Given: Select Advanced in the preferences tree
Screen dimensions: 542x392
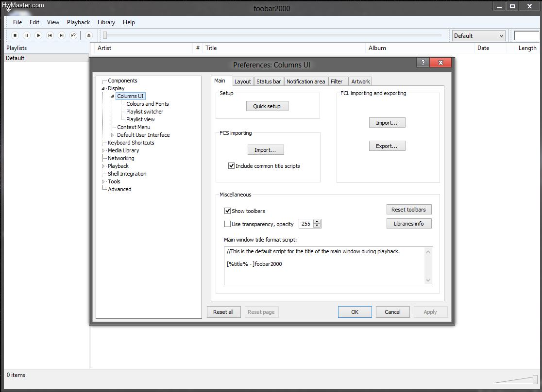Looking at the screenshot, I should pyautogui.click(x=119, y=189).
